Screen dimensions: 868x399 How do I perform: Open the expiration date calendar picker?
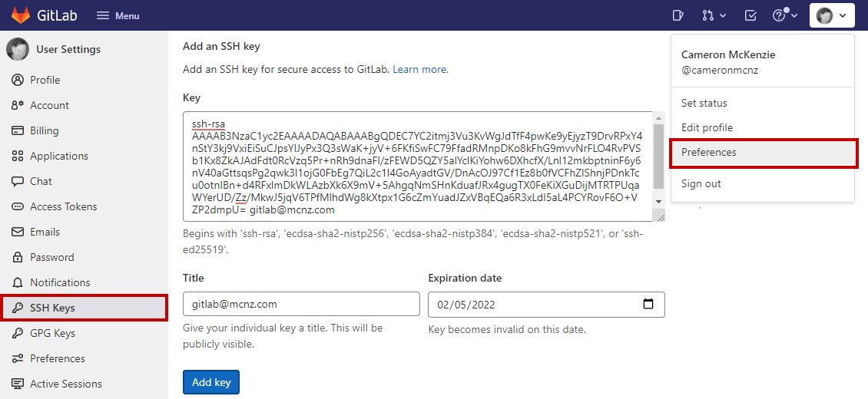[x=648, y=305]
